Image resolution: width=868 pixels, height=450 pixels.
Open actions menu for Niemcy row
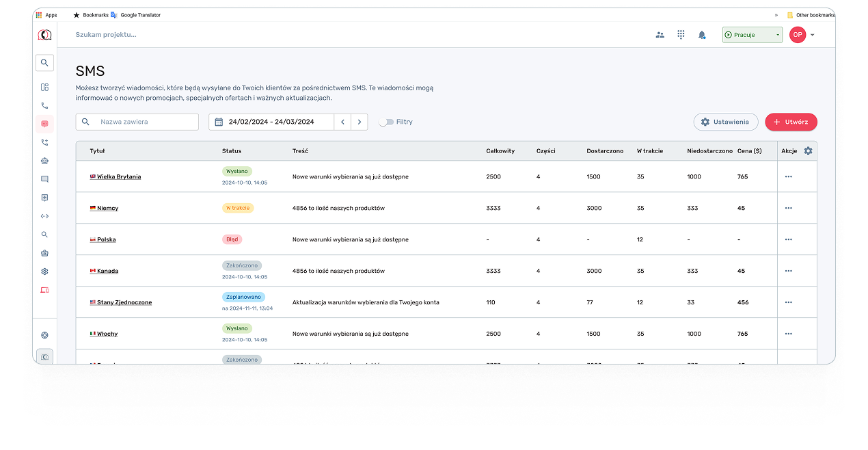point(788,208)
